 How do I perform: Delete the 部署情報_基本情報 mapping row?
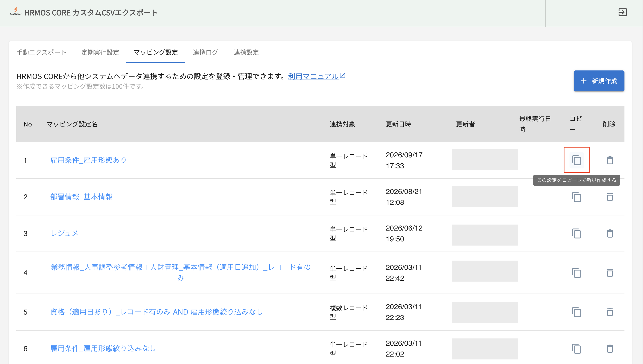[x=610, y=197]
